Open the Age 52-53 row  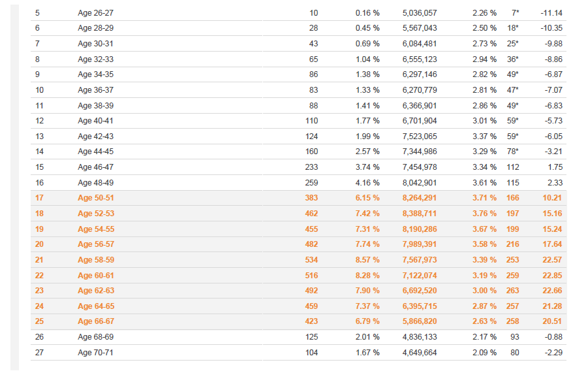tap(298, 214)
